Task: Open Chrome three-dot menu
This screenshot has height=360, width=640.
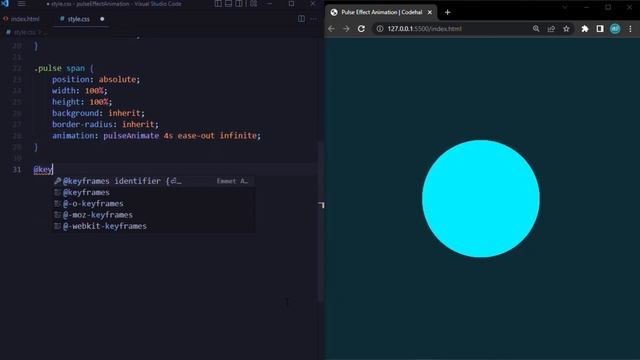Action: pyautogui.click(x=630, y=29)
